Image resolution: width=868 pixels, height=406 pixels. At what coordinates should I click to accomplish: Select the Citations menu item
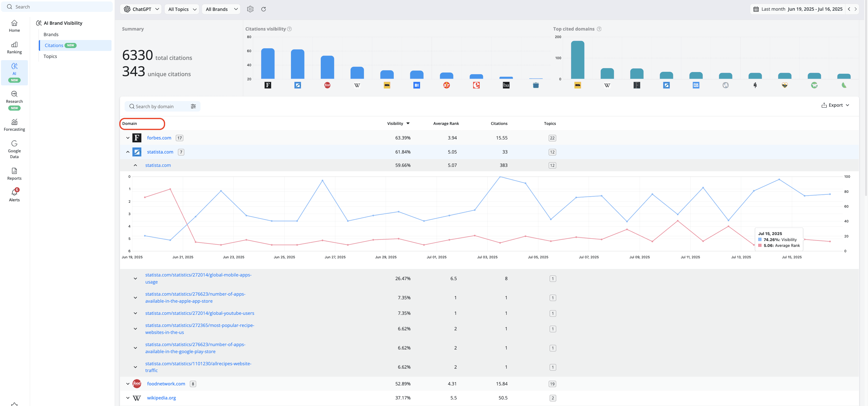[x=75, y=46]
